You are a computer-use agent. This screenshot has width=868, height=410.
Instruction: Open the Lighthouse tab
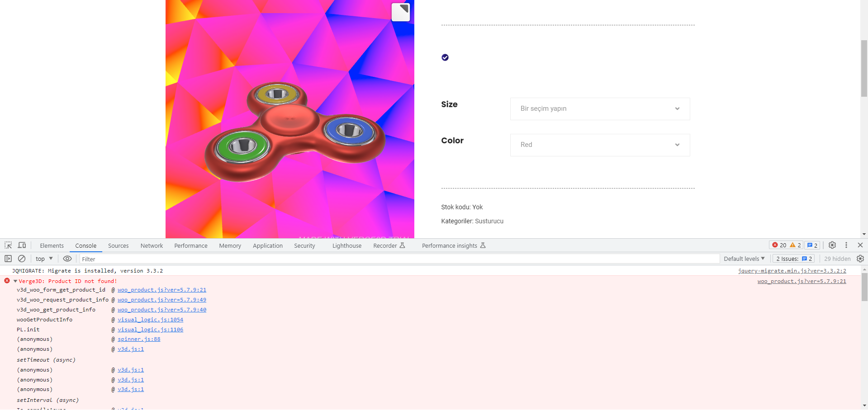347,245
